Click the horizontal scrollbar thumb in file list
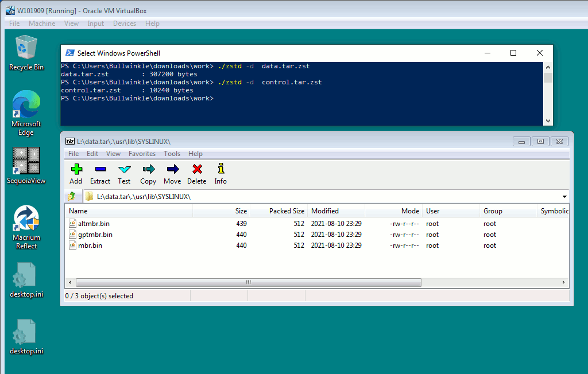588x374 pixels. 248,282
